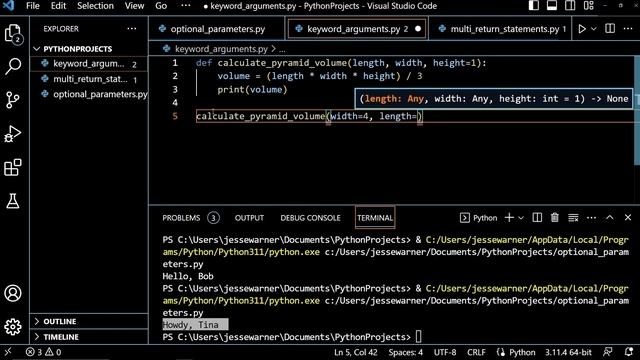Change file encoding UTF-8
640x360 pixels.
[445, 352]
